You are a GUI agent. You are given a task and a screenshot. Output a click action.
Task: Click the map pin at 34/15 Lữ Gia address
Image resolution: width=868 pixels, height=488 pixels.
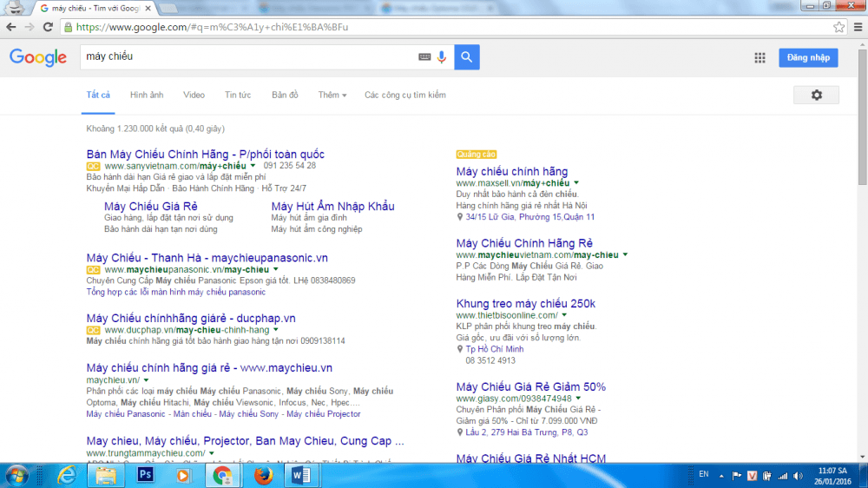coord(459,217)
